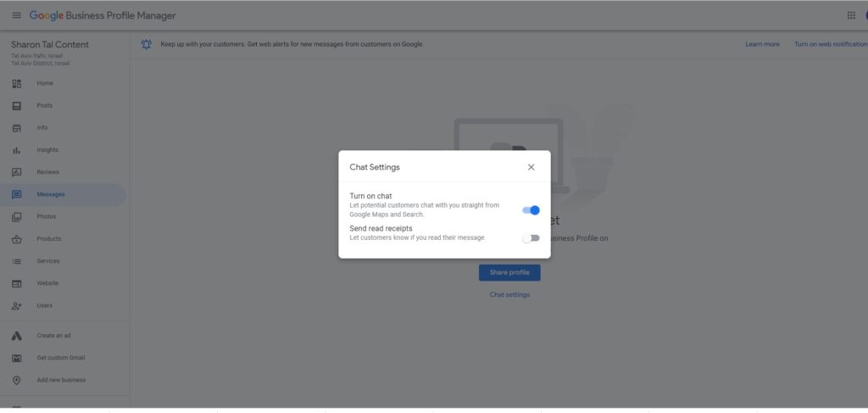868x413 pixels.
Task: Open the Google apps grid
Action: click(x=851, y=15)
